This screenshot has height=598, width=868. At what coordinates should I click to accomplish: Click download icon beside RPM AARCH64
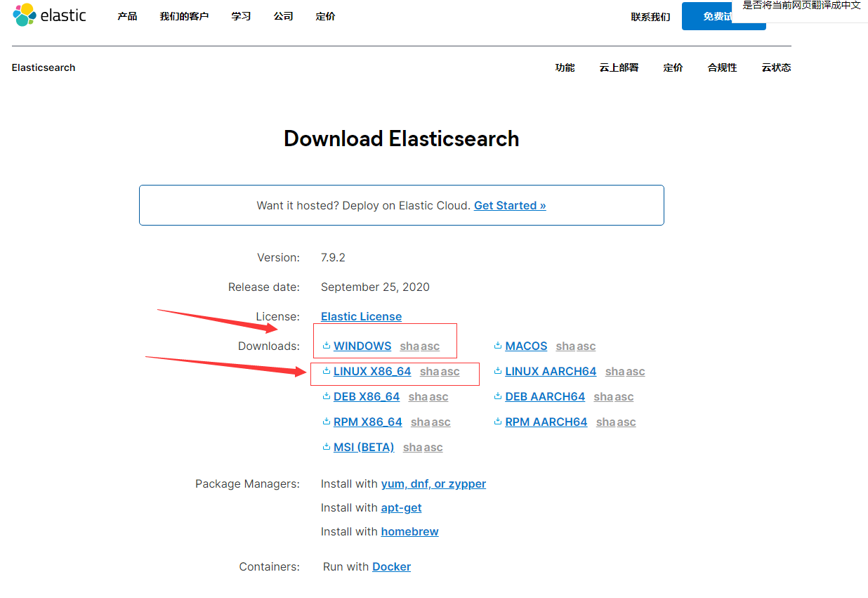coord(498,422)
